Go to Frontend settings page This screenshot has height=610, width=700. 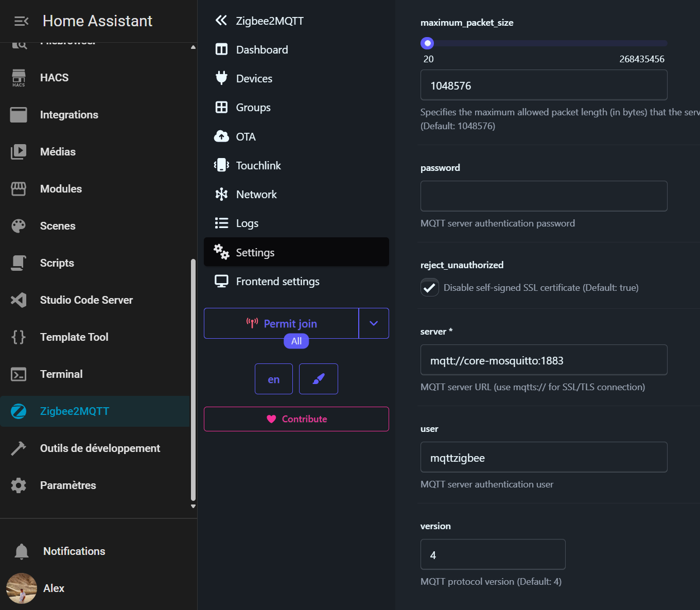point(277,282)
